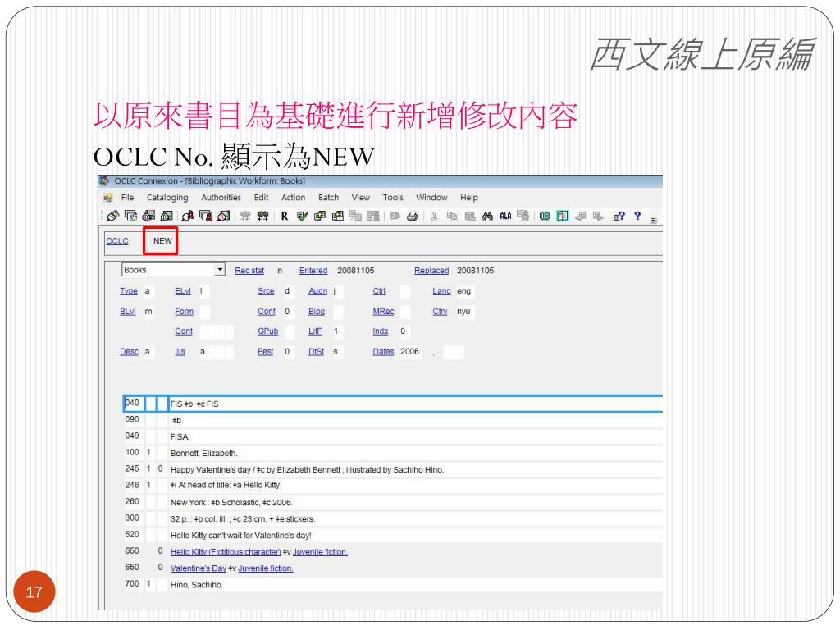
Task: Click the printer icon in toolbar
Action: click(x=412, y=216)
